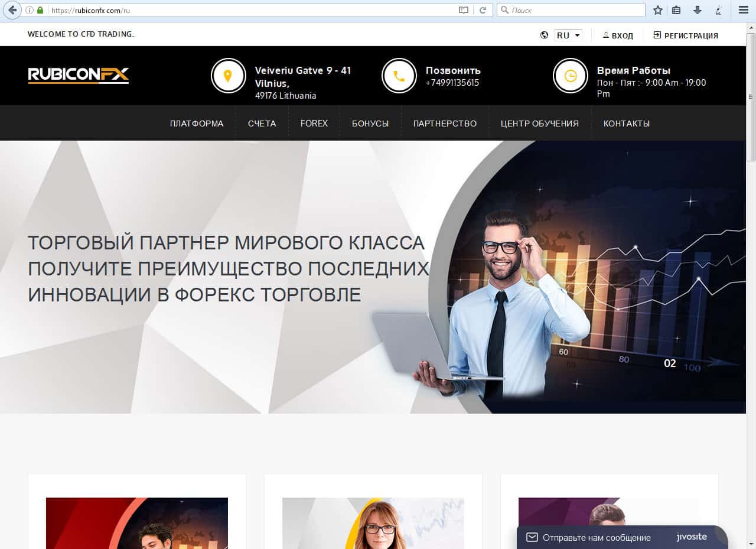756x549 pixels.
Task: Open reader view from the address bar
Action: point(464,10)
